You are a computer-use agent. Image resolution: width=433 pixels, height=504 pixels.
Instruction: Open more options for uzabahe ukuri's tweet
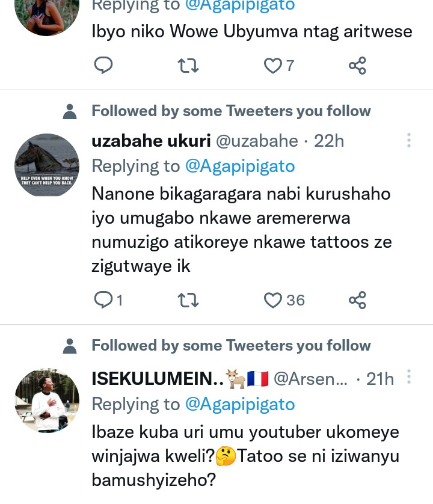coord(409,141)
